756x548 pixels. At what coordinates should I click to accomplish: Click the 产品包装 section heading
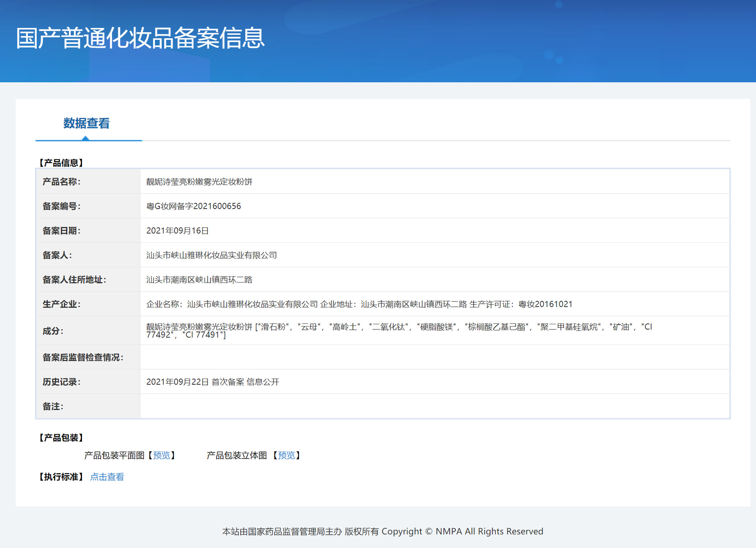click(61, 438)
